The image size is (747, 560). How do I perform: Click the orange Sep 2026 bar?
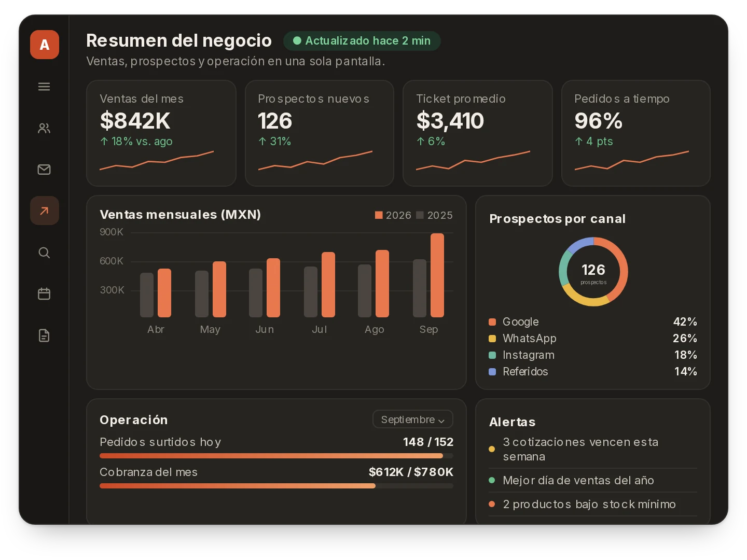click(x=437, y=275)
